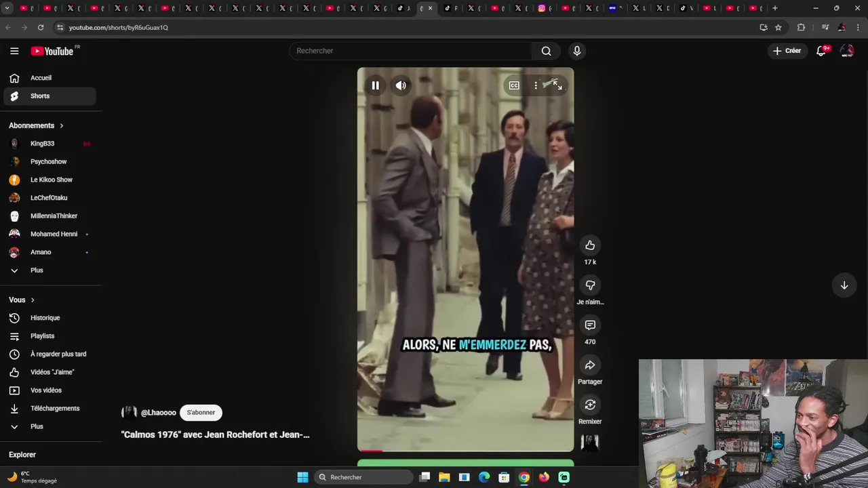Open the Calmos 1976 video title
Image resolution: width=868 pixels, height=488 pixels.
click(215, 434)
